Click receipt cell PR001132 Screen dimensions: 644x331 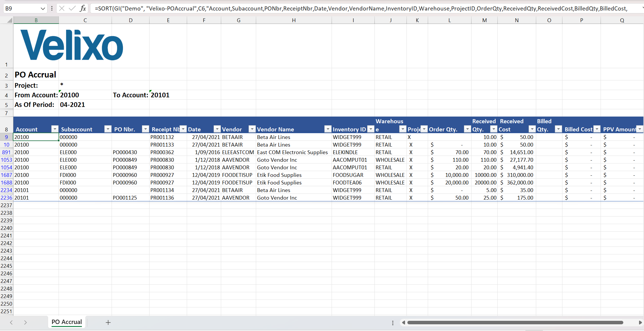(168, 137)
